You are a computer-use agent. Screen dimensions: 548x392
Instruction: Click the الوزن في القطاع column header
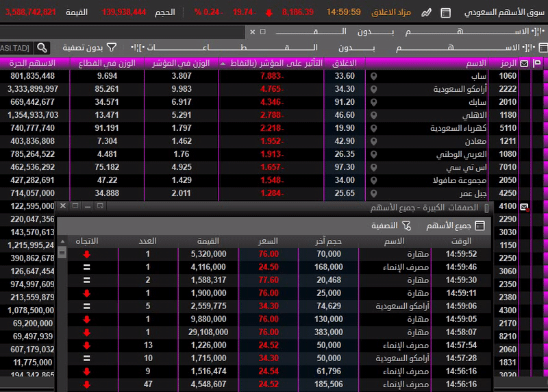106,63
